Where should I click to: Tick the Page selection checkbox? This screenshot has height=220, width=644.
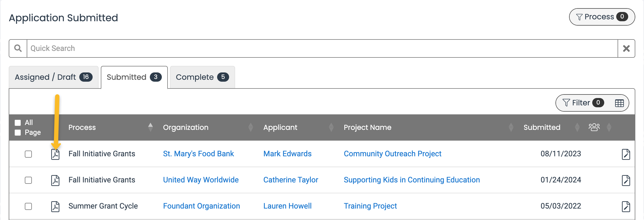pos(18,133)
